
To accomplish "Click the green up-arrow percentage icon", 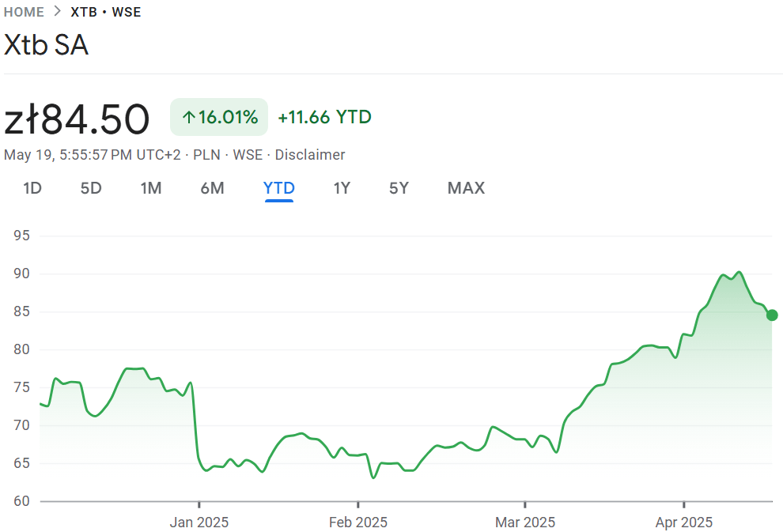I will click(188, 117).
